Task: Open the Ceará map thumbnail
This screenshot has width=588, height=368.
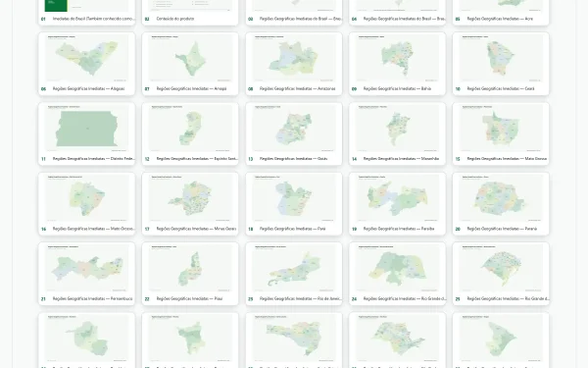Action: (501, 58)
